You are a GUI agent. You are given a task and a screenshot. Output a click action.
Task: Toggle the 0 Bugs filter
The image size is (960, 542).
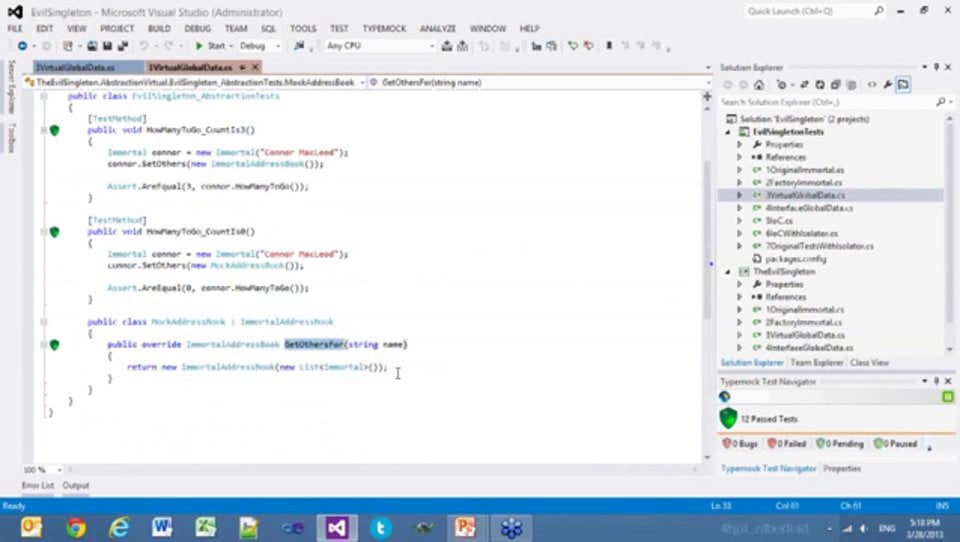point(740,443)
